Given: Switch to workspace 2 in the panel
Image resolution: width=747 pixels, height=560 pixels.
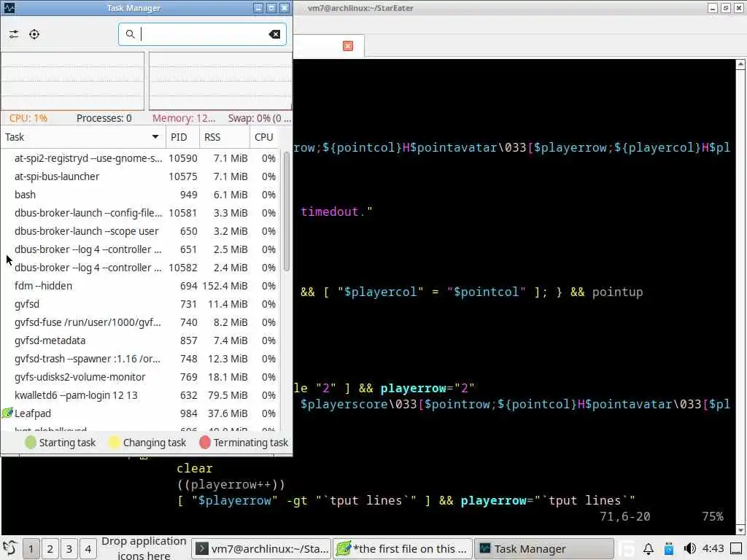Looking at the screenshot, I should coord(50,549).
